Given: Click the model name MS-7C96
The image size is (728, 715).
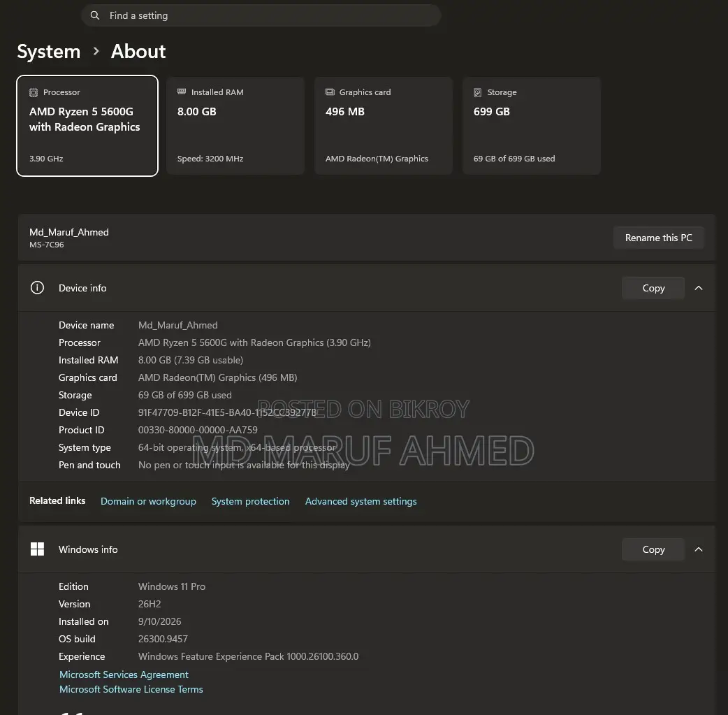Looking at the screenshot, I should [46, 245].
